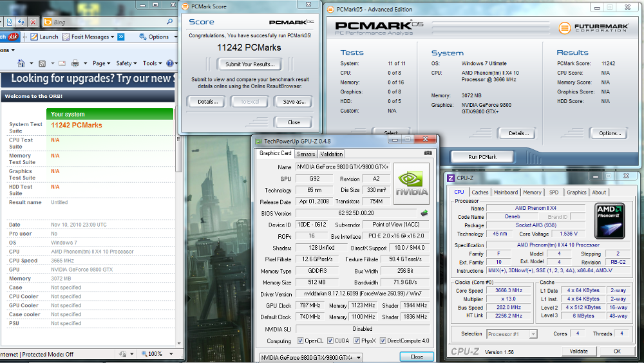Click Save as button in Score dialog
This screenshot has height=363, width=644.
294,102
